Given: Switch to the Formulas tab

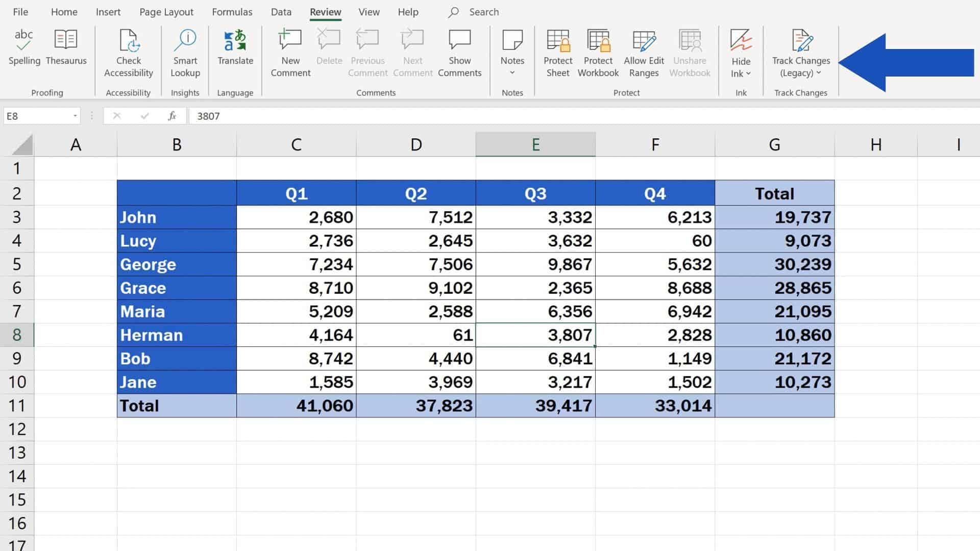Looking at the screenshot, I should (x=232, y=12).
